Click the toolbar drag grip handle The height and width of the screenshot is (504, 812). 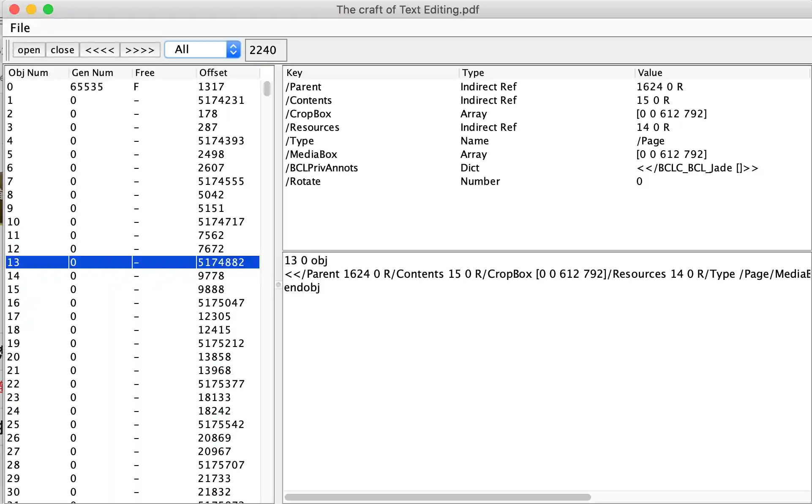8,50
